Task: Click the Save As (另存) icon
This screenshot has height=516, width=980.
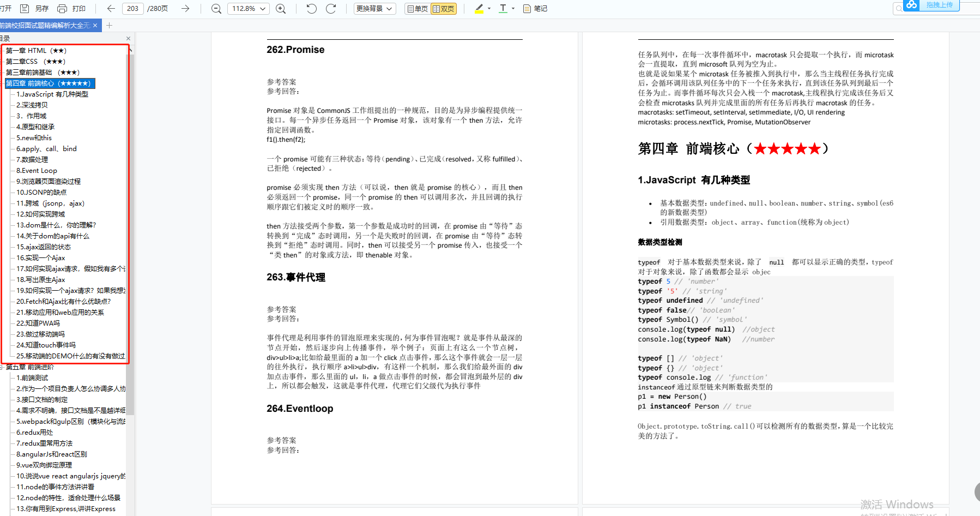Action: point(25,9)
